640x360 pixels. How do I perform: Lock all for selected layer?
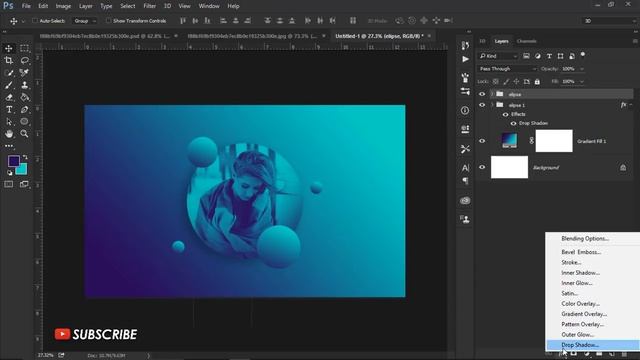pyautogui.click(x=537, y=82)
